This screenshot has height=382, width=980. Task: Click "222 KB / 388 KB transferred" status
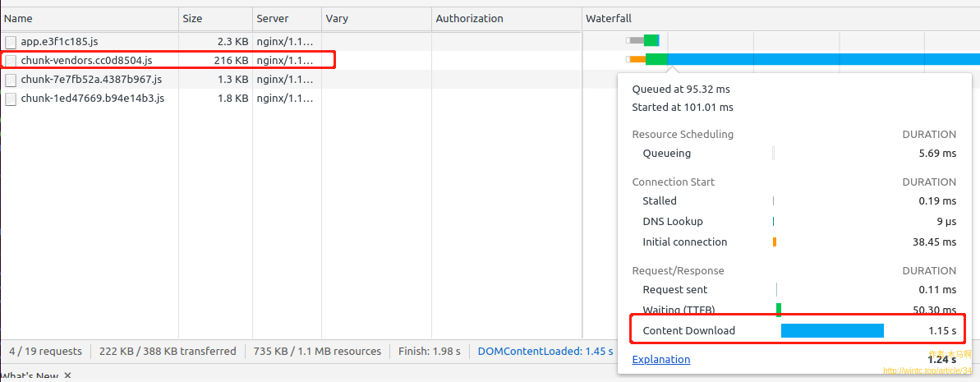pos(168,352)
